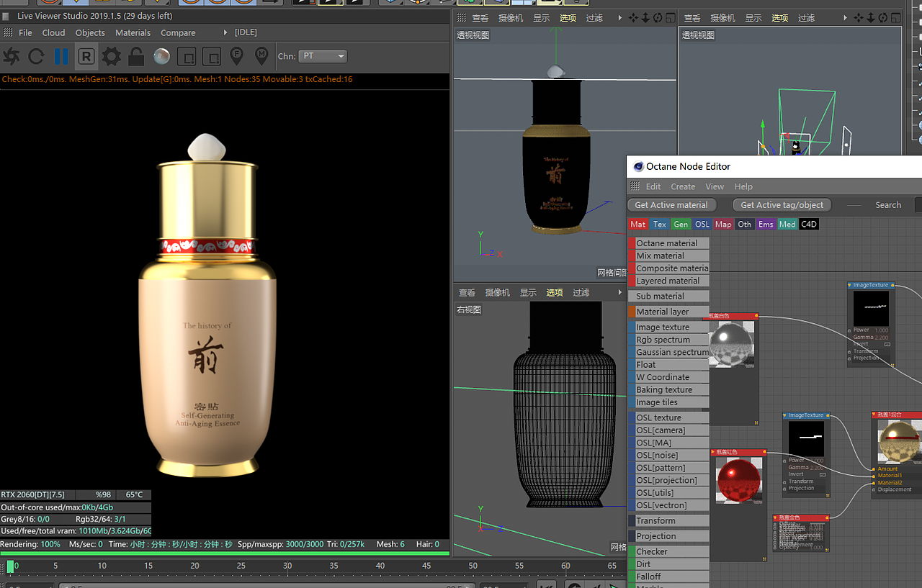Open the Cloud menu in Live Viewer
The height and width of the screenshot is (588, 922).
pyautogui.click(x=53, y=32)
